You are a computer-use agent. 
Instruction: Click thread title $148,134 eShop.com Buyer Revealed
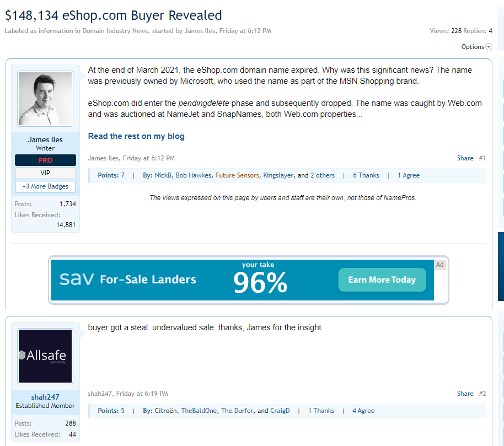click(114, 15)
